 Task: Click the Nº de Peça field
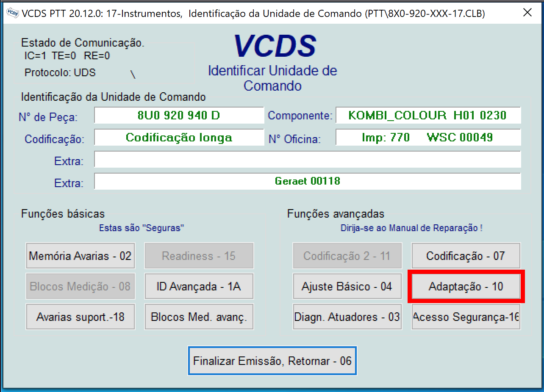[x=179, y=115]
